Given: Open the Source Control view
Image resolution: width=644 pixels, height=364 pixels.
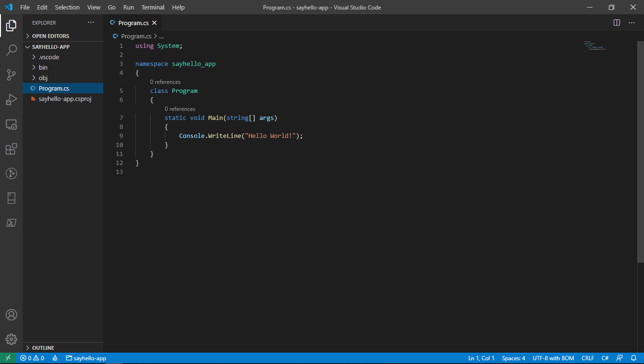Looking at the screenshot, I should (11, 75).
